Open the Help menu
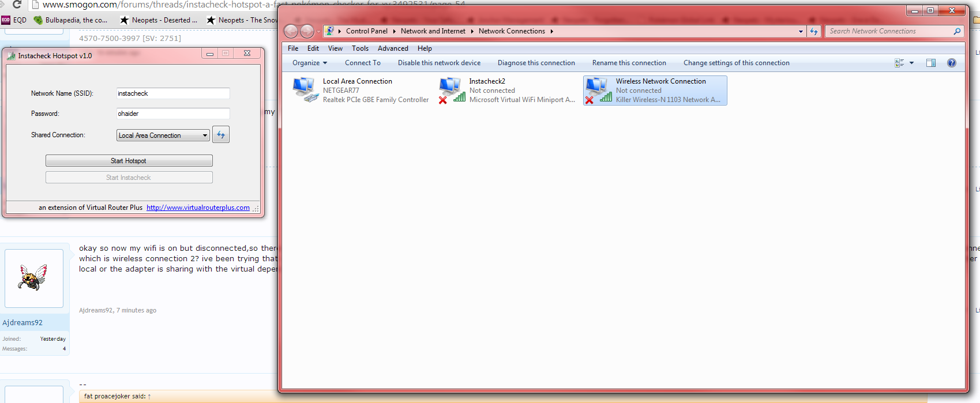Viewport: 980px width, 403px height. pos(425,48)
